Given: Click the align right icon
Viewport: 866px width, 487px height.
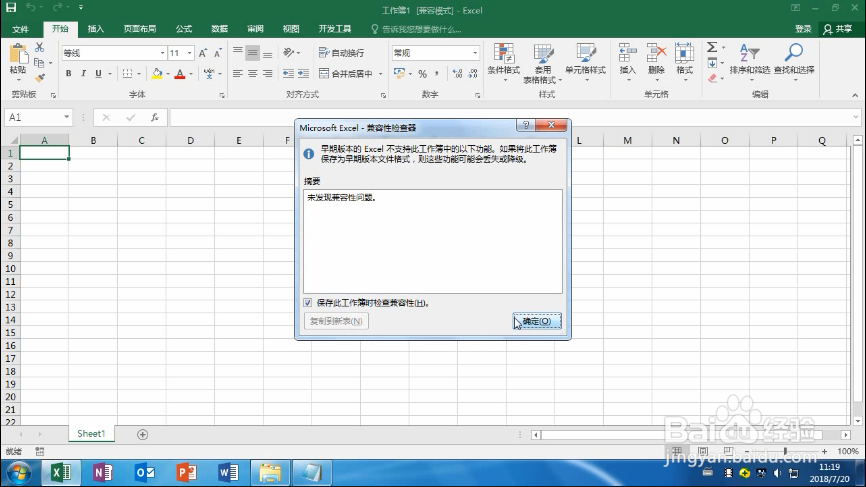Looking at the screenshot, I should point(267,73).
